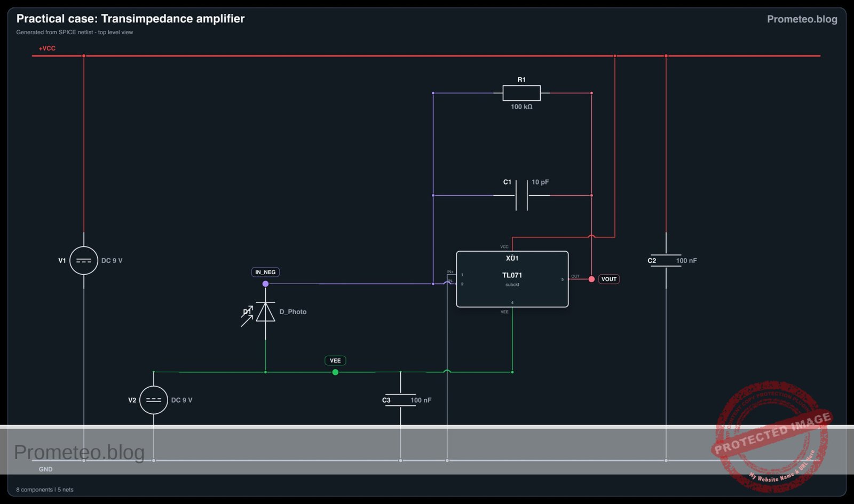The height and width of the screenshot is (504, 854).
Task: Click the '10 pF' capacitor value
Action: [540, 182]
